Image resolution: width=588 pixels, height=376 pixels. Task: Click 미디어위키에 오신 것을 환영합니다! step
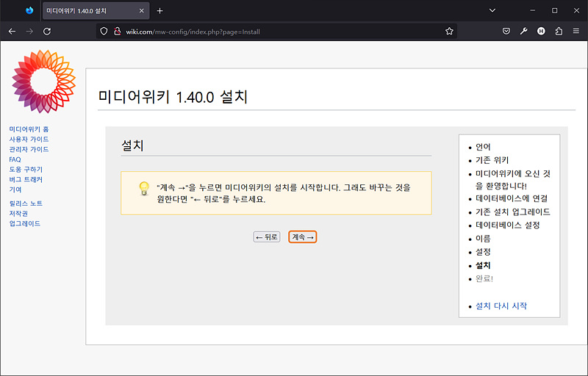[513, 180]
